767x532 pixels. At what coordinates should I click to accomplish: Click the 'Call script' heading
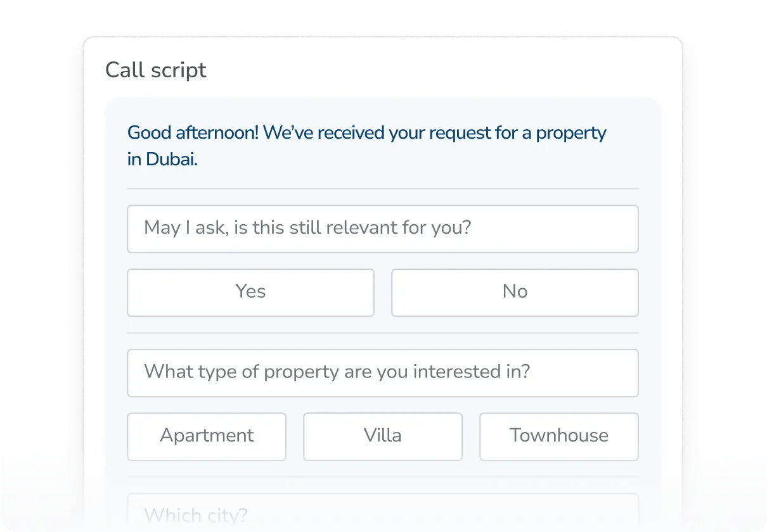point(156,70)
